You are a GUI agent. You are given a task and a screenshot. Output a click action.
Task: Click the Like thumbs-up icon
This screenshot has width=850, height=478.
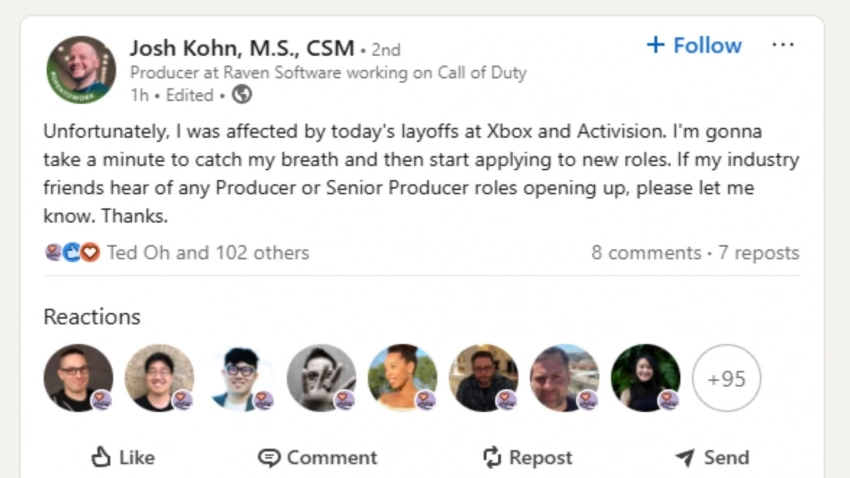[101, 458]
